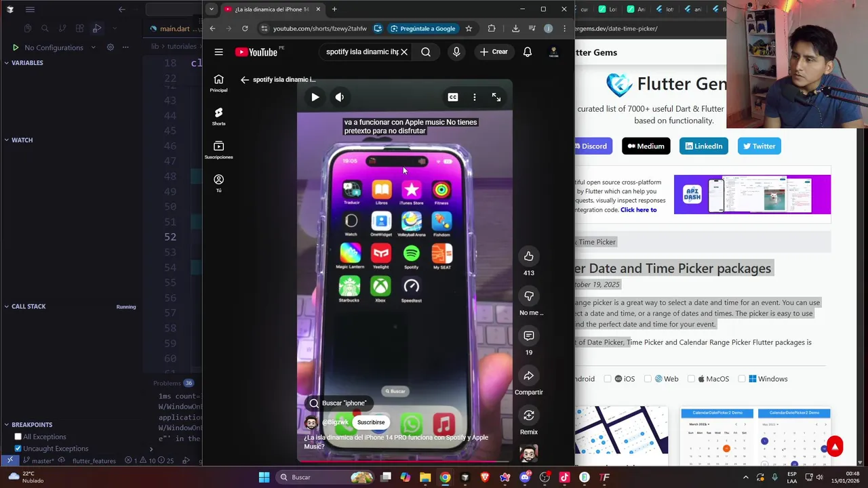
Task: Click Pregúntale a Google button in address bar
Action: tap(422, 28)
